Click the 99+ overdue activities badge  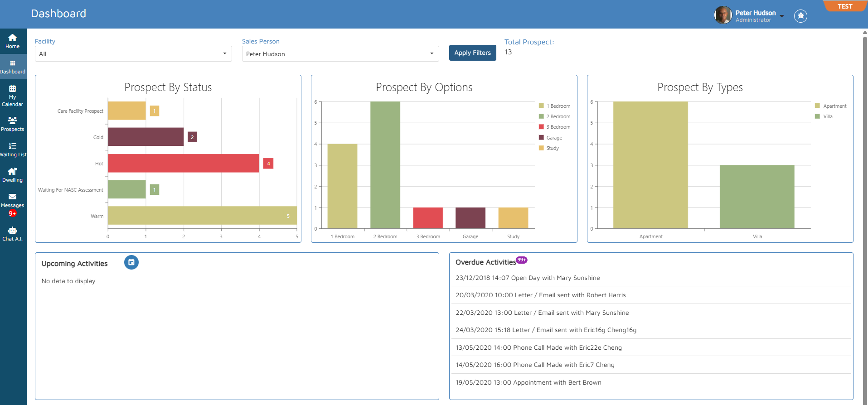click(x=522, y=260)
